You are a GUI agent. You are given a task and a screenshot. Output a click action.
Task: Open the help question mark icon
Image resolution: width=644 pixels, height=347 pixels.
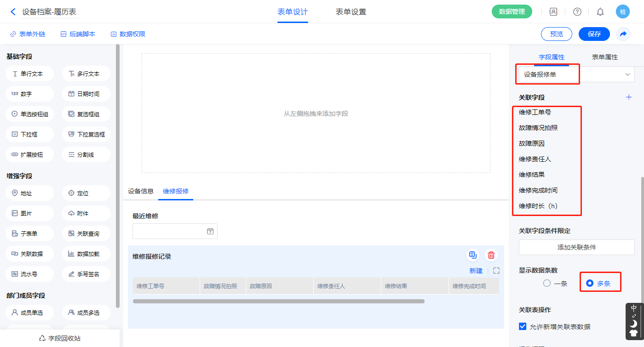pyautogui.click(x=577, y=12)
